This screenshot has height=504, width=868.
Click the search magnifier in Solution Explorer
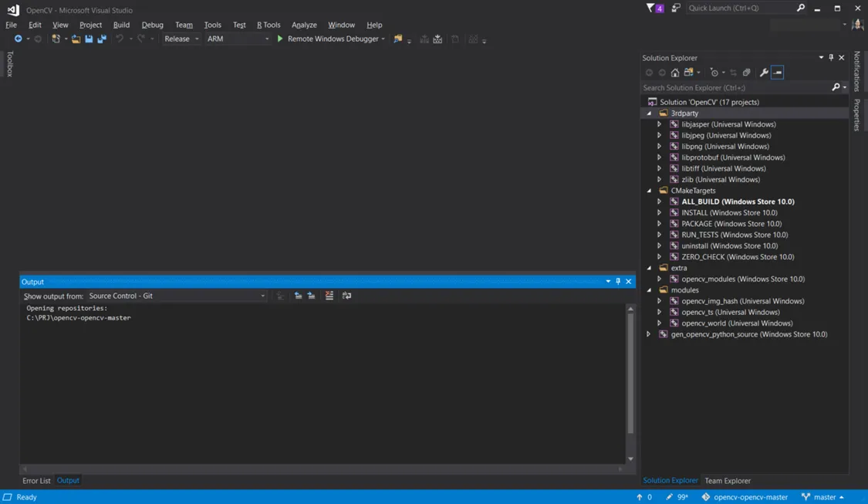836,87
